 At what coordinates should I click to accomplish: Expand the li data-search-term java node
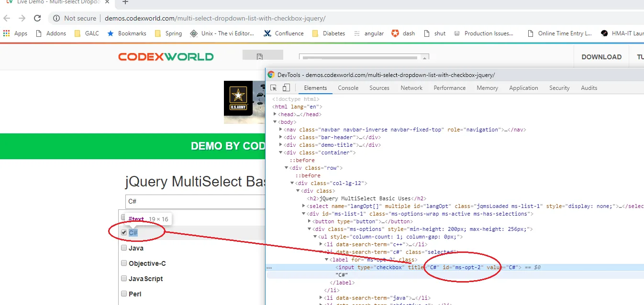[x=321, y=298]
